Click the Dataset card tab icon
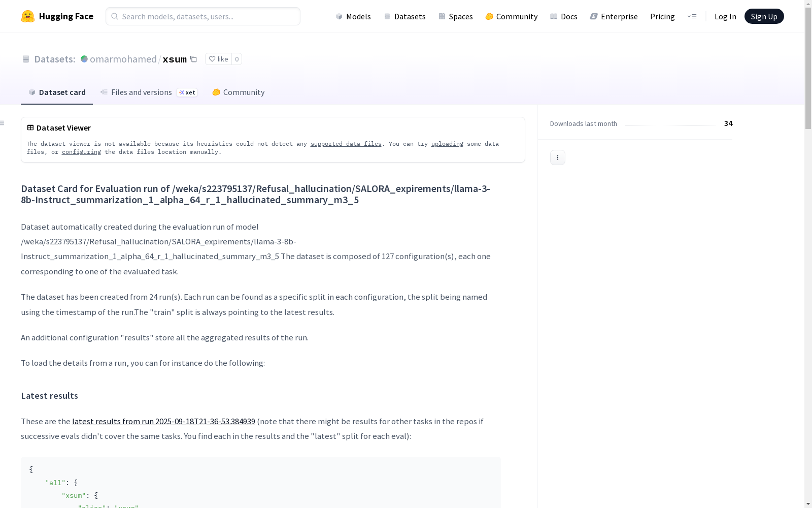The width and height of the screenshot is (812, 508). tap(32, 92)
